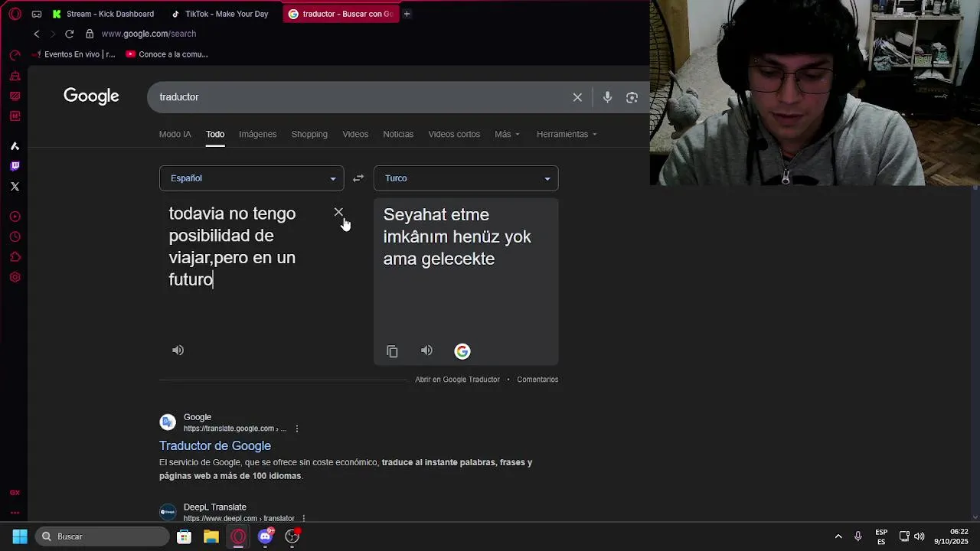Image resolution: width=980 pixels, height=551 pixels.
Task: Open Microsoft Store from taskbar
Action: click(184, 536)
